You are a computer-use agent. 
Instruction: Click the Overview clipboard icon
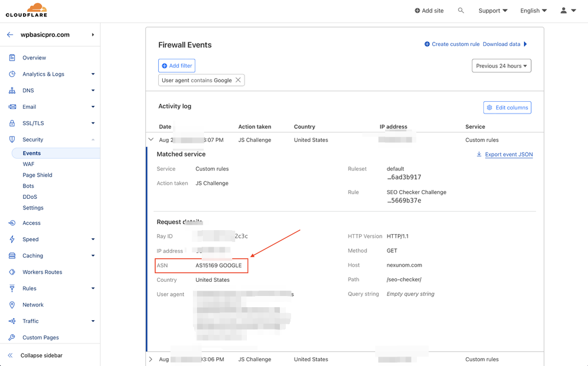click(12, 58)
